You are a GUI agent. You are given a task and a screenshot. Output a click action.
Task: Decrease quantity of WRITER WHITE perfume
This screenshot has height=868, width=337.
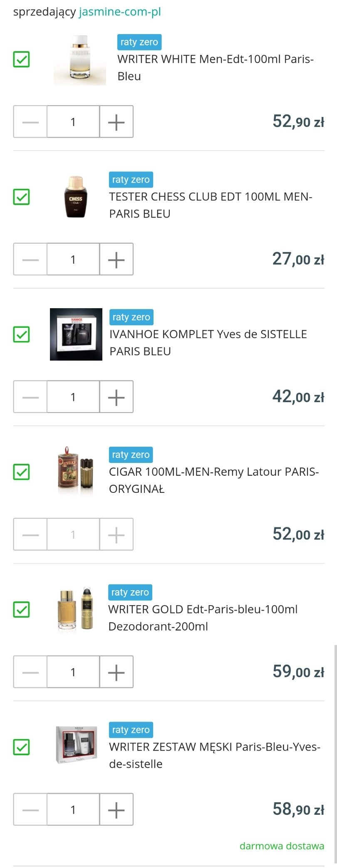click(30, 122)
